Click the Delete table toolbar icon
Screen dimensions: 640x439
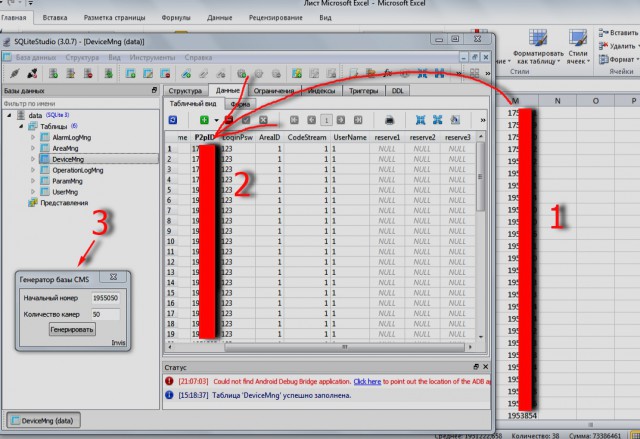coord(165,73)
